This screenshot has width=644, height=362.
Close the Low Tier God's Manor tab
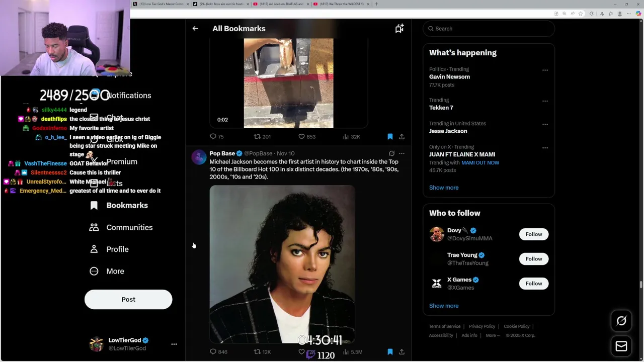click(x=188, y=4)
